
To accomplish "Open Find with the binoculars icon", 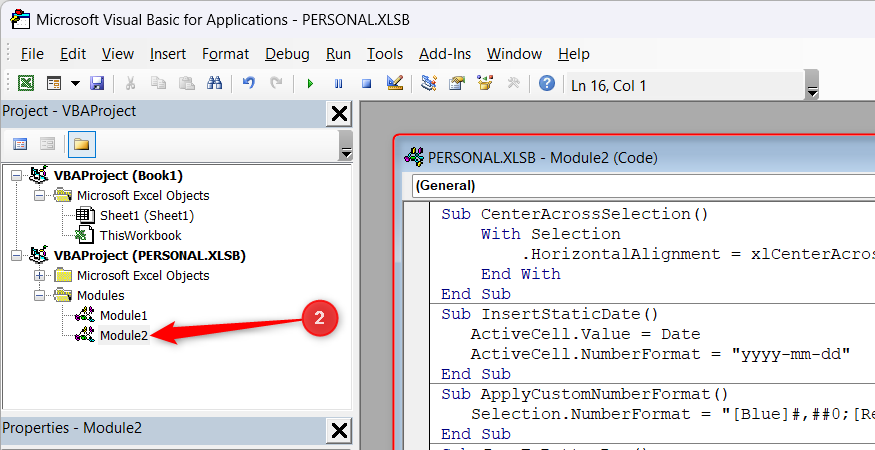I will [x=214, y=84].
